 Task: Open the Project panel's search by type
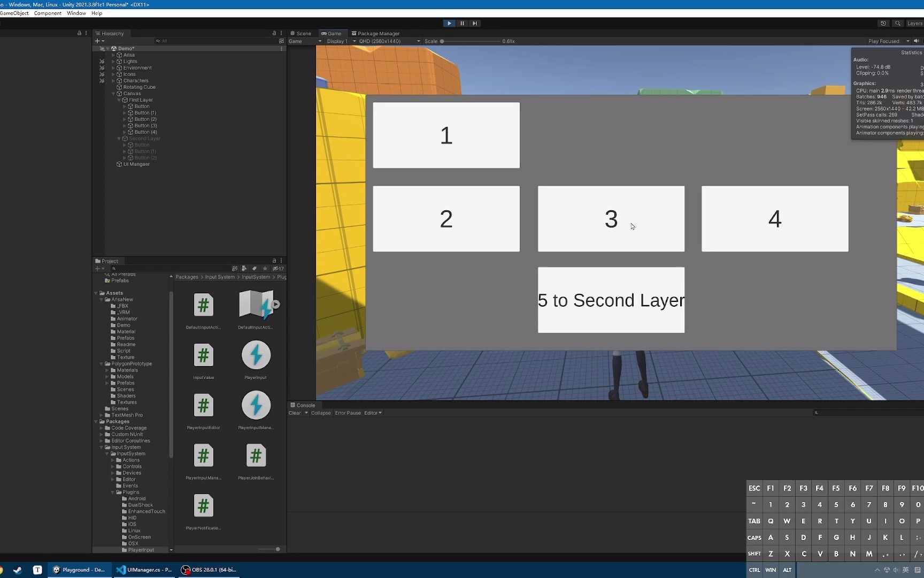coord(244,269)
